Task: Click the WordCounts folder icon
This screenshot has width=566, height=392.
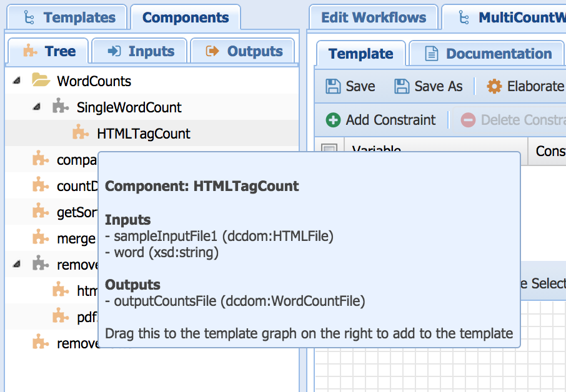Action: point(41,81)
